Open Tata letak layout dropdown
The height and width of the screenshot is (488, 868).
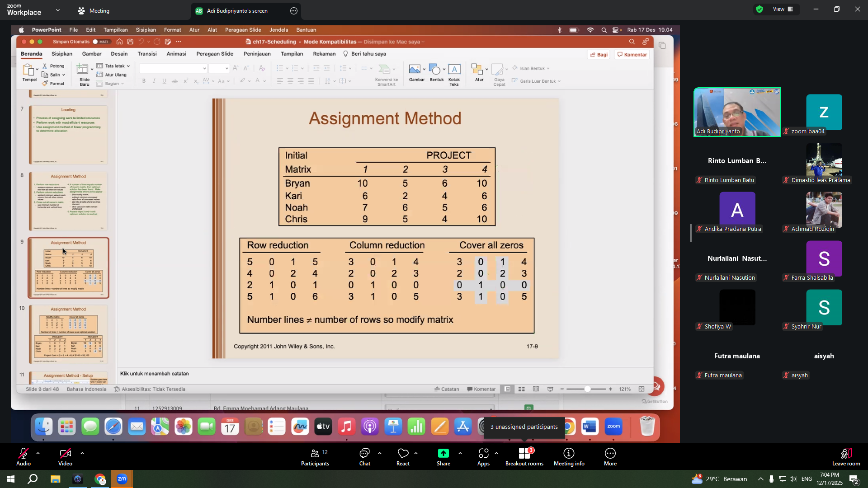113,66
